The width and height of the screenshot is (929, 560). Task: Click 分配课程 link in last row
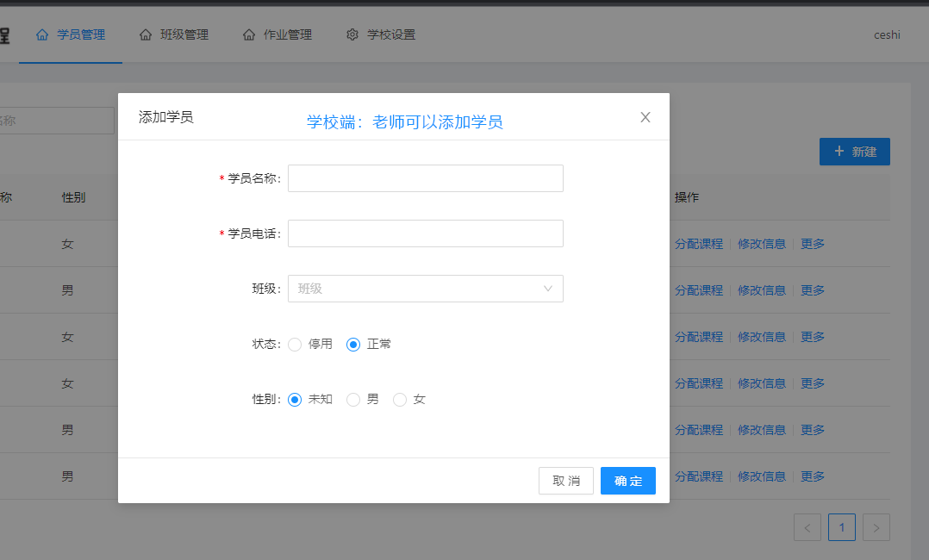[x=699, y=476]
